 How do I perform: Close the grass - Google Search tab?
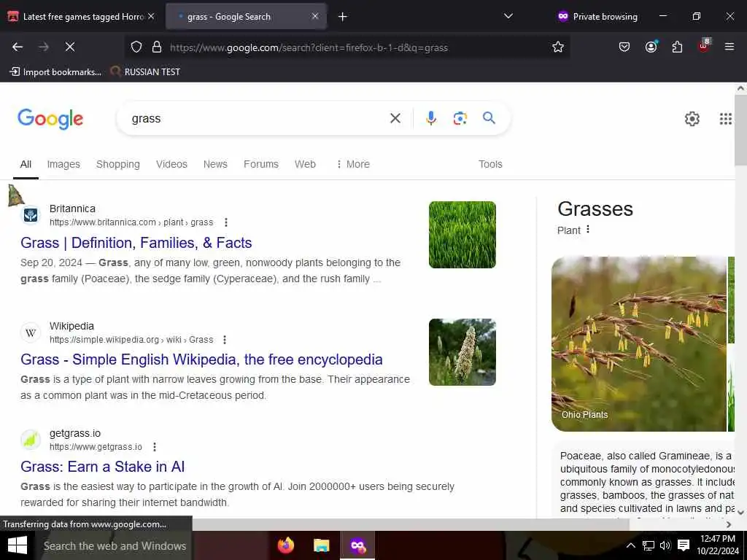(x=315, y=16)
